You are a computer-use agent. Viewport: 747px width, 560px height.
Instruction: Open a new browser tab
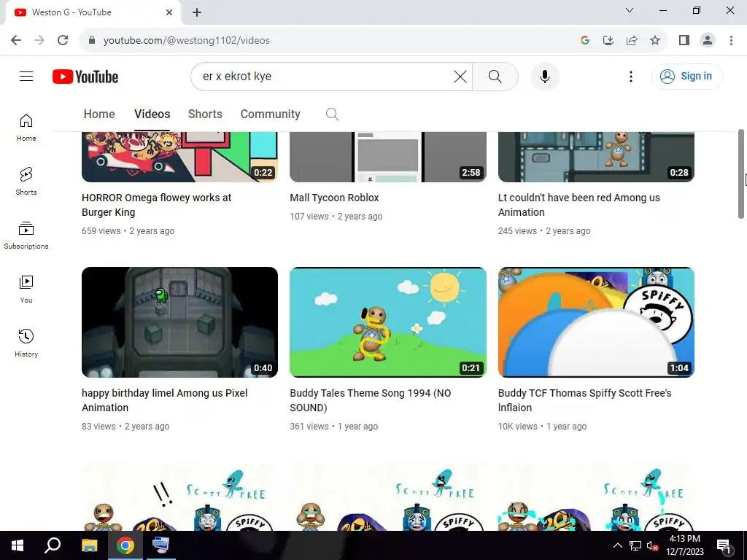point(197,12)
